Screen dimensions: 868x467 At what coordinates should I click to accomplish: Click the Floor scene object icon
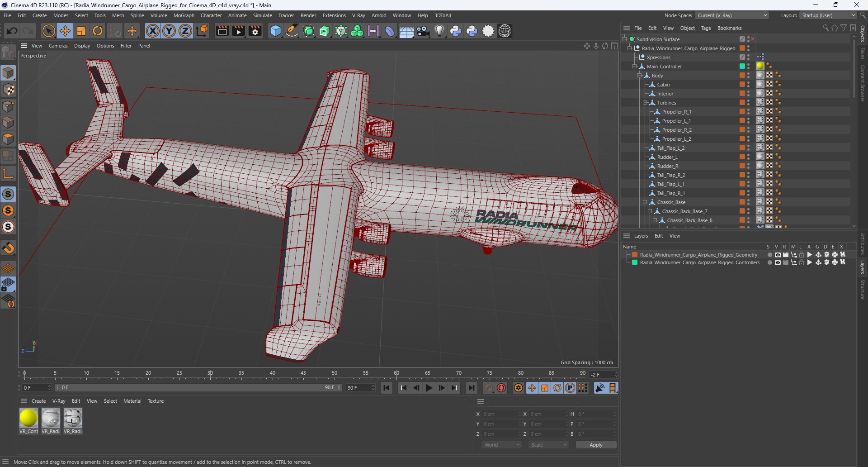[x=406, y=32]
